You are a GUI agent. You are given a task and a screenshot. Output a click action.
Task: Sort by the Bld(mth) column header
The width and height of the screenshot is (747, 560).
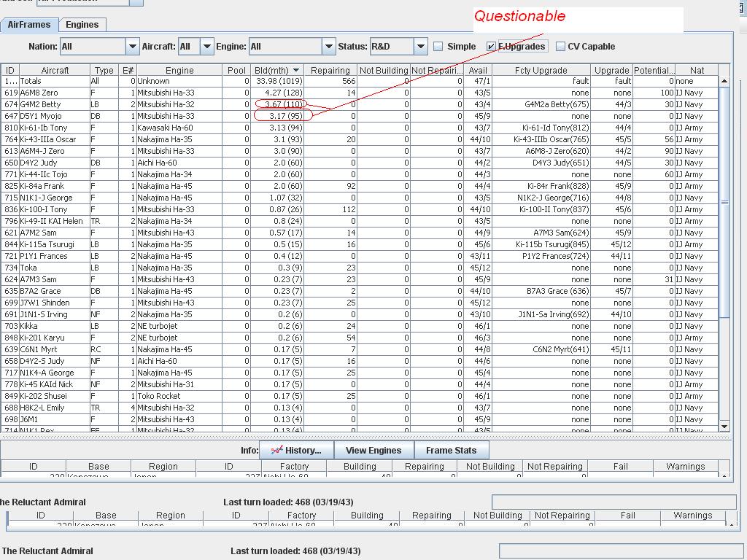point(277,71)
